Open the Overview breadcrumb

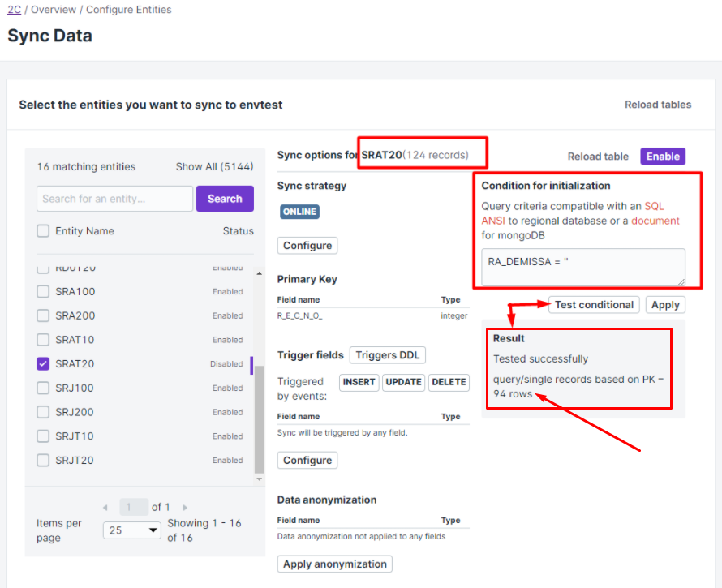click(x=54, y=10)
